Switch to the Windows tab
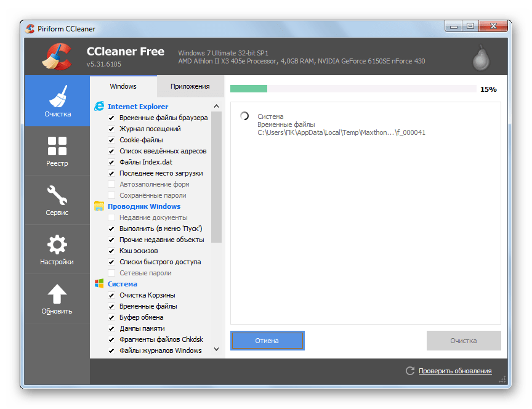Image resolution: width=532 pixels, height=409 pixels. coord(123,86)
